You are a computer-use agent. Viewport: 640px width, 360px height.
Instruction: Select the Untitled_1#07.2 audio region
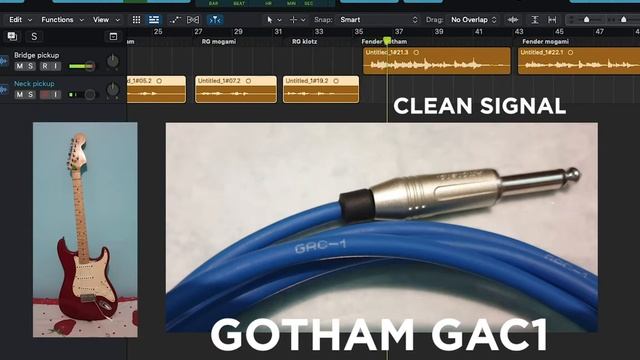(236, 89)
